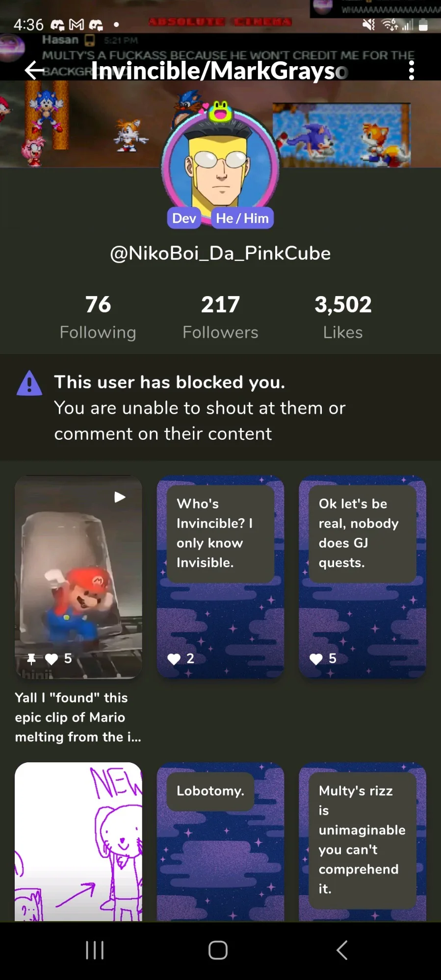The image size is (441, 980).
Task: Tap the back arrow in header
Action: [34, 71]
